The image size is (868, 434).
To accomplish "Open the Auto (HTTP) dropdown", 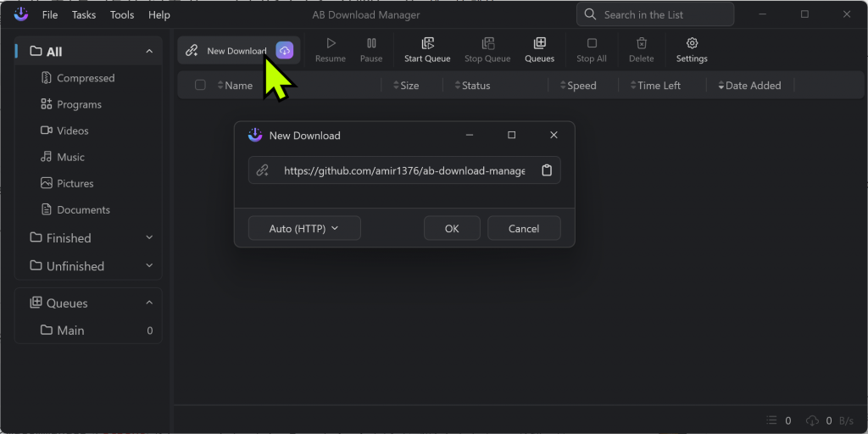I will pos(304,228).
